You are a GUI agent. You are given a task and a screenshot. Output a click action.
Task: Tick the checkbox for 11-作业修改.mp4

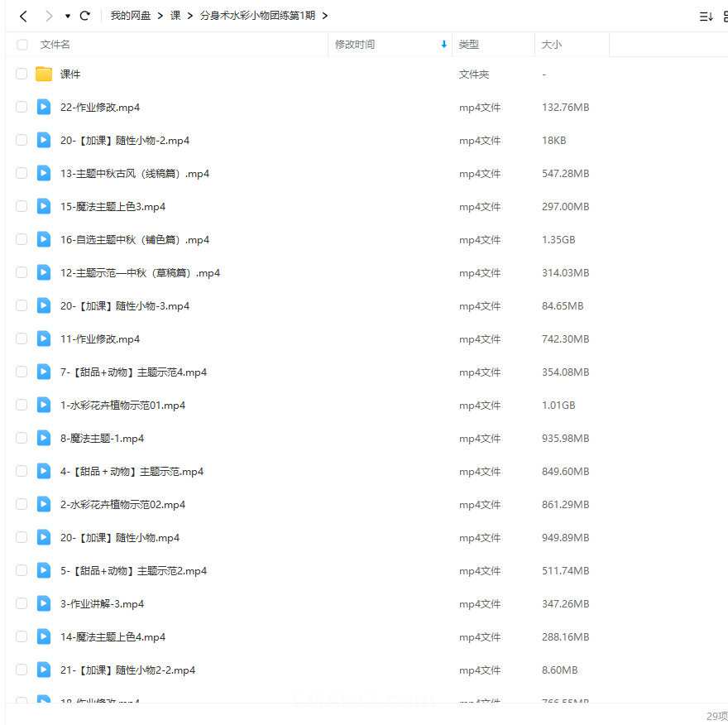(22, 339)
